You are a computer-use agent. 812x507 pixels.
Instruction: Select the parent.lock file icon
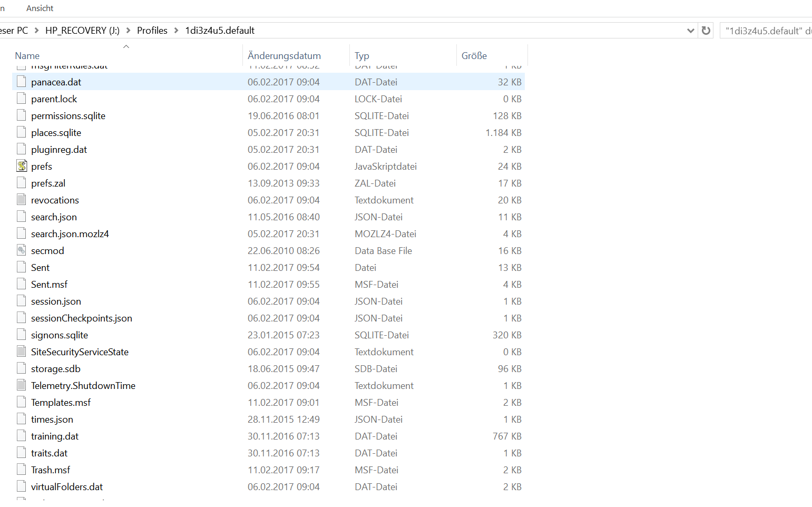21,99
